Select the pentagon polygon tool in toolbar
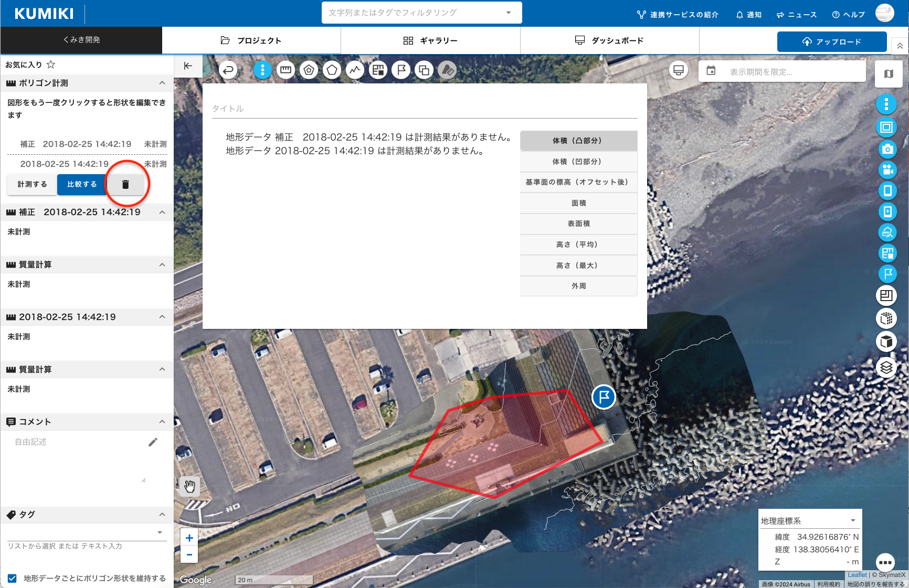The width and height of the screenshot is (909, 588). pos(332,70)
